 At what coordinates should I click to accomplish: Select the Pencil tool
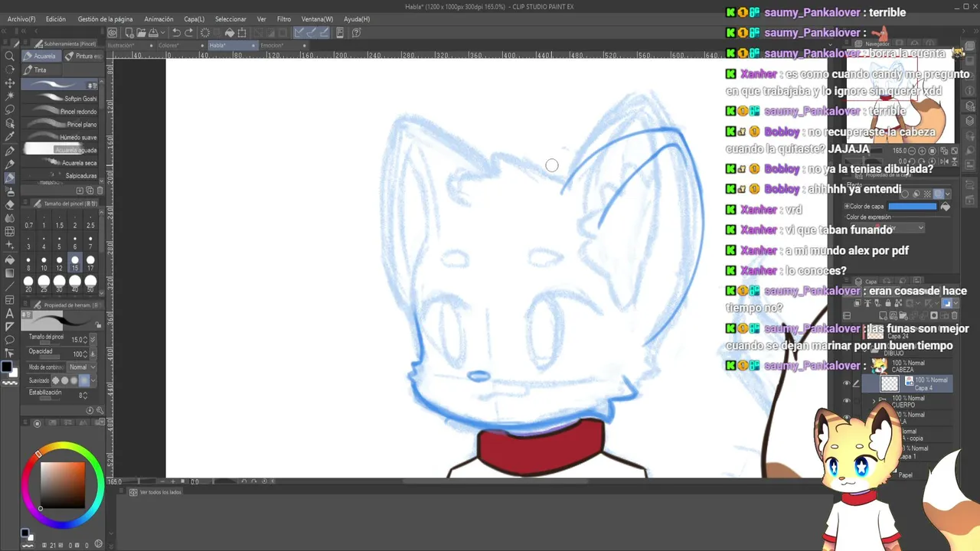coord(10,164)
